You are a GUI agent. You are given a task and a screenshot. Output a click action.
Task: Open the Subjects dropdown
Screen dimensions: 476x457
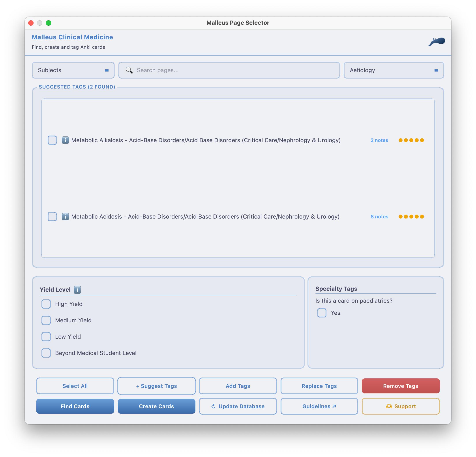(x=73, y=70)
